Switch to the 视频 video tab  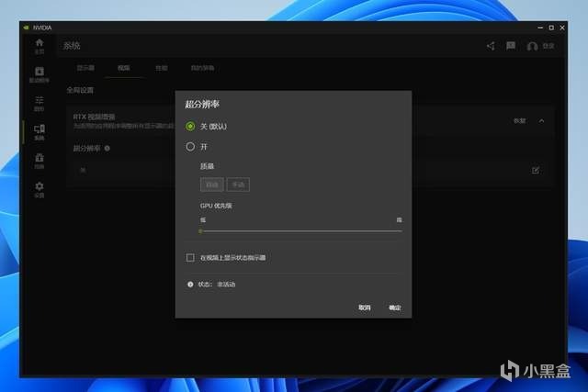pyautogui.click(x=124, y=68)
